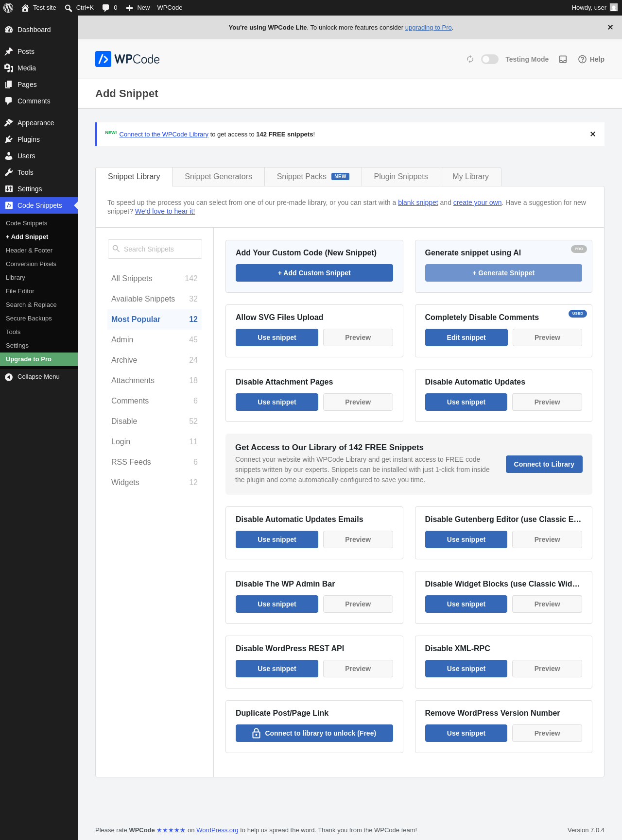Open the blank snippet link
Screen dimensions: 622x840
(418, 202)
